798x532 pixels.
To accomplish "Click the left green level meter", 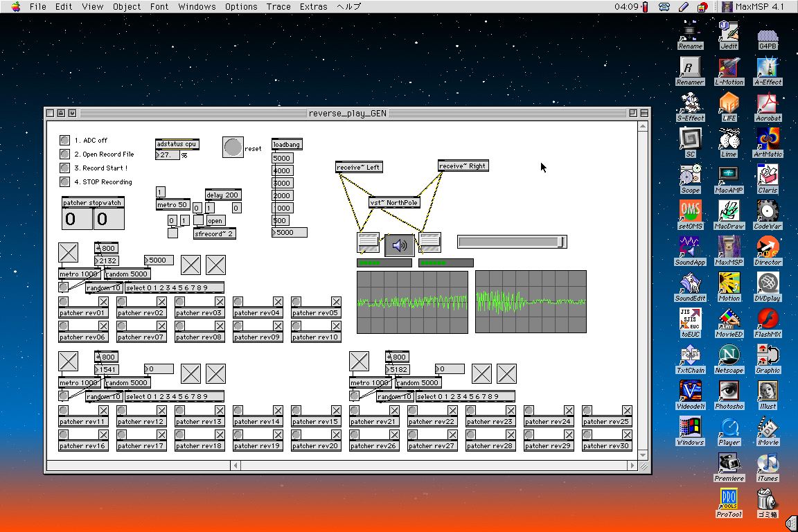I will (384, 263).
